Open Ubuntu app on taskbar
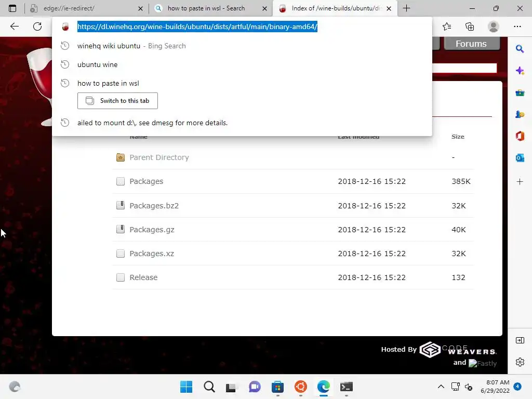Viewport: 532px width, 399px height. tap(301, 387)
